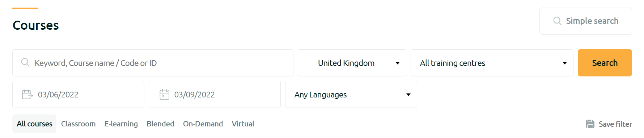Switch to the Classroom tab
Image resolution: width=644 pixels, height=138 pixels.
tap(79, 124)
